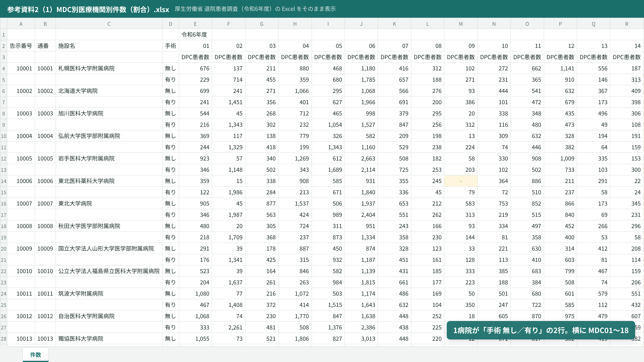This screenshot has width=644, height=362.
Task: Click the 10010 cell in column B
Action: (45, 271)
